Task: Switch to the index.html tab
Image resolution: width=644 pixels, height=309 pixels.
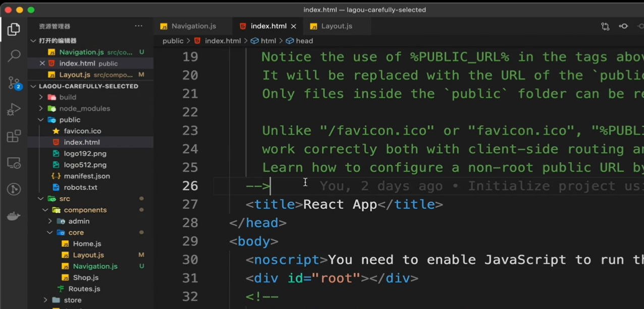Action: pos(269,26)
